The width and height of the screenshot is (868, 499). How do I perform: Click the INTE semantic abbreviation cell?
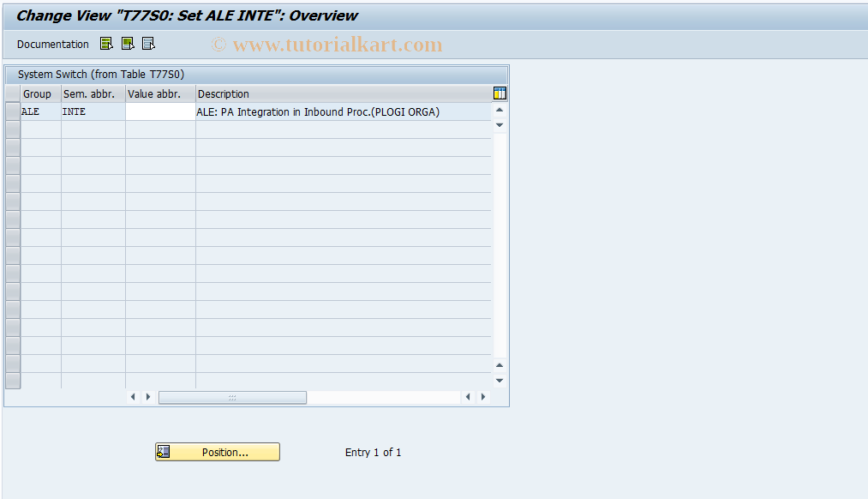pyautogui.click(x=93, y=111)
